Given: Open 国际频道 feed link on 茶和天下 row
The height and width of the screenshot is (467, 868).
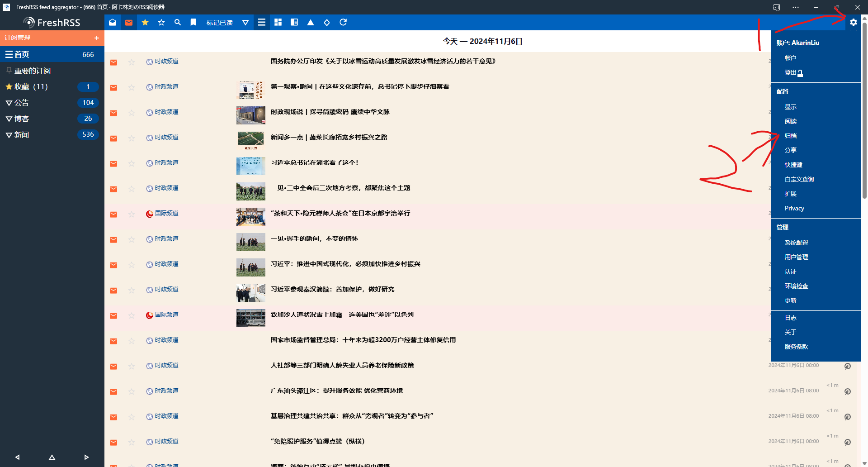Looking at the screenshot, I should (x=162, y=213).
